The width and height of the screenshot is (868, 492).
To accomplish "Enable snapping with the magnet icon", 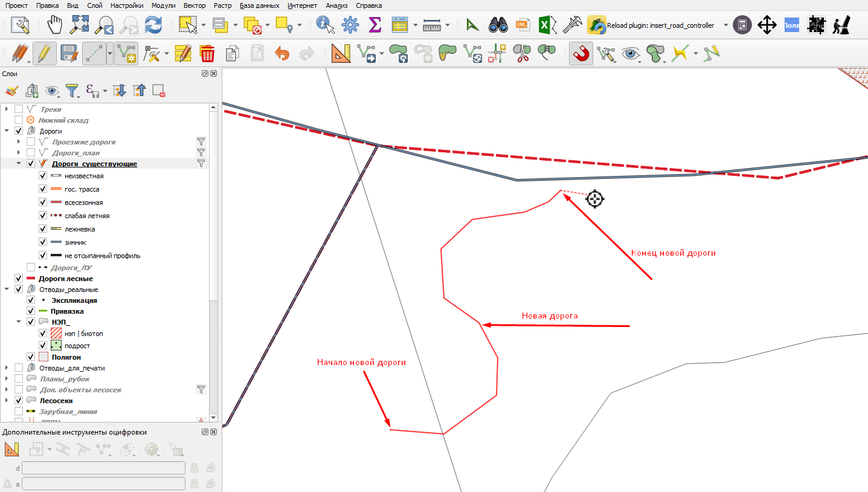I will (x=581, y=53).
